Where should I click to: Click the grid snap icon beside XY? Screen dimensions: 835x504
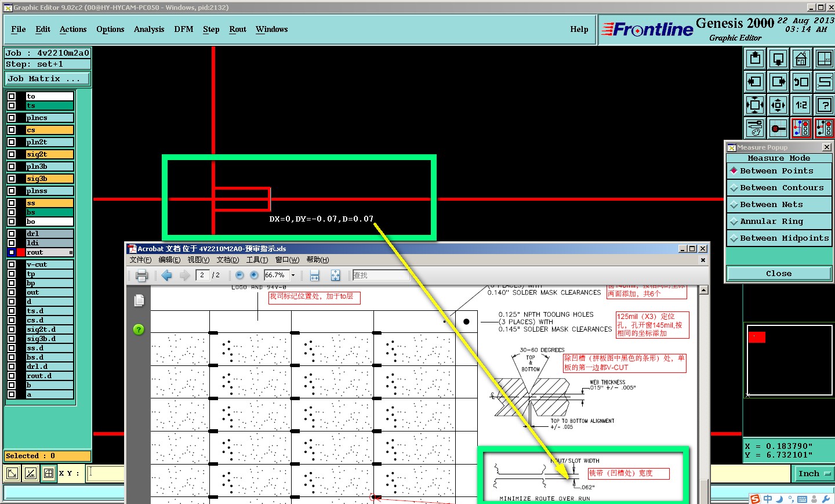(x=49, y=473)
